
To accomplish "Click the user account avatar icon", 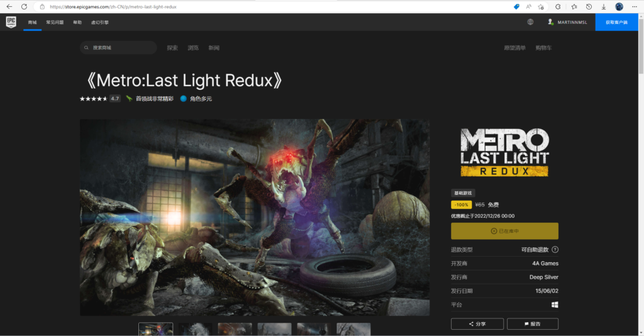I will pos(550,22).
